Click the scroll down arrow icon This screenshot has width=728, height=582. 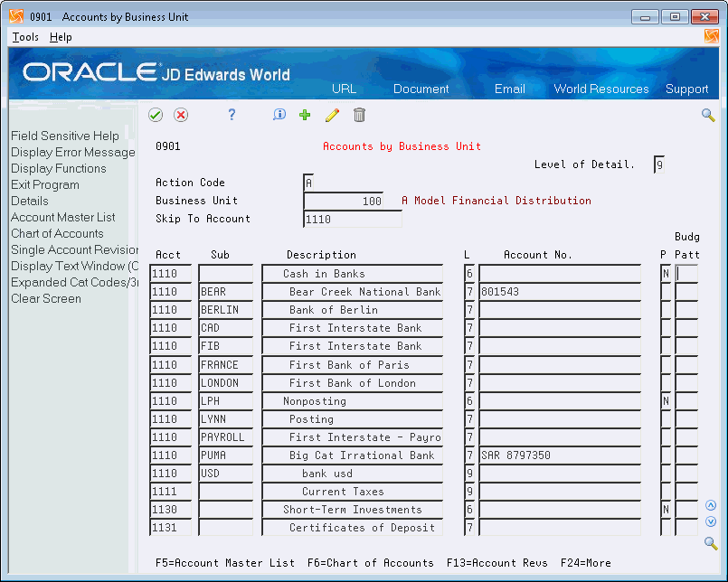pyautogui.click(x=710, y=521)
